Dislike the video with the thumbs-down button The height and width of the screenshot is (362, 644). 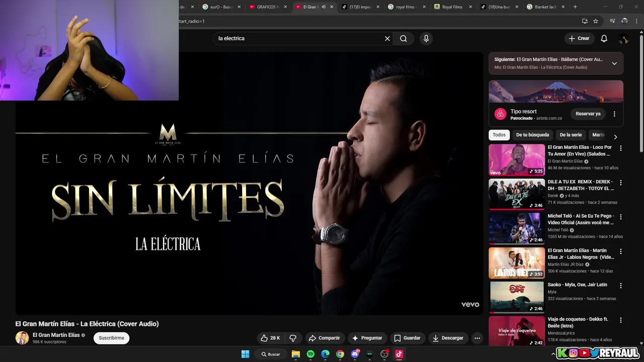[x=293, y=338]
